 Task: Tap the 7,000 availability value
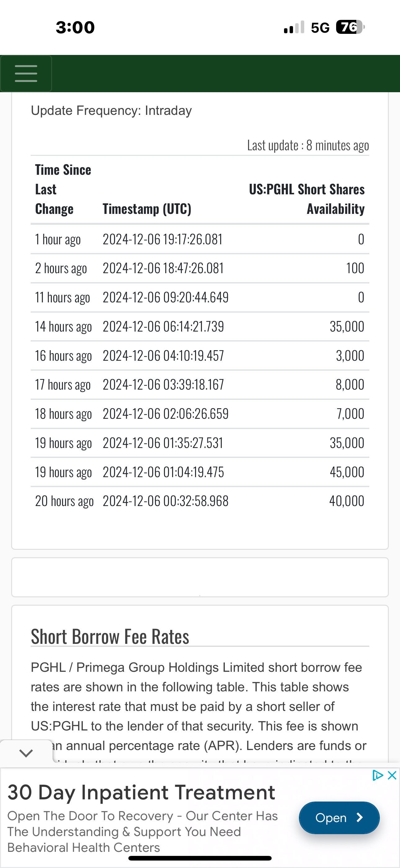coord(350,414)
